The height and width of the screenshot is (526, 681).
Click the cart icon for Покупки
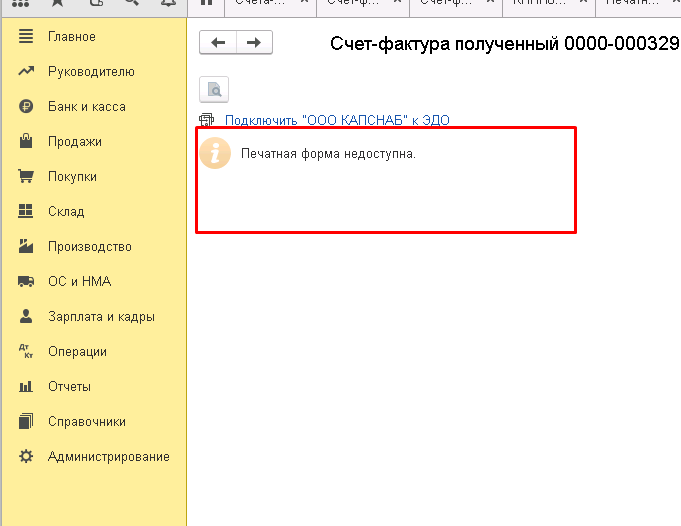coord(27,177)
